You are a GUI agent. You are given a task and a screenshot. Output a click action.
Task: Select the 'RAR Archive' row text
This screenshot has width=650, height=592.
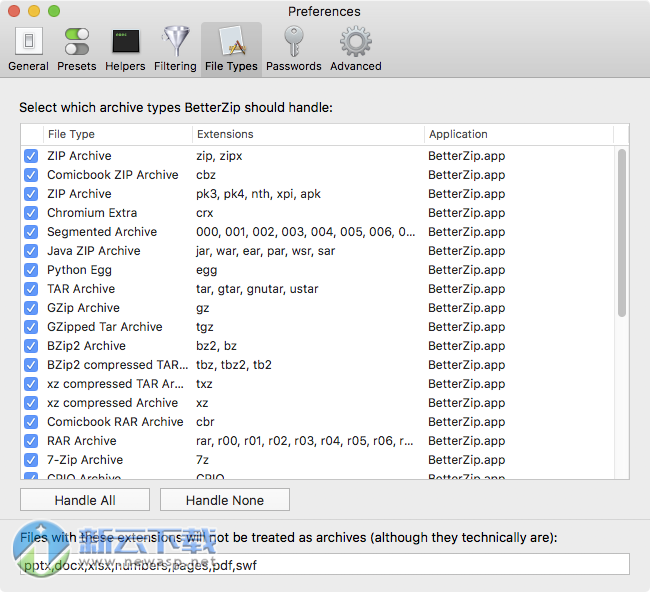click(x=82, y=441)
